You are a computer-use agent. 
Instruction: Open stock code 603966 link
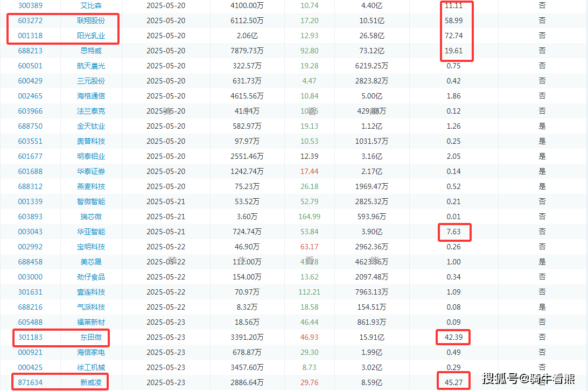(x=30, y=111)
